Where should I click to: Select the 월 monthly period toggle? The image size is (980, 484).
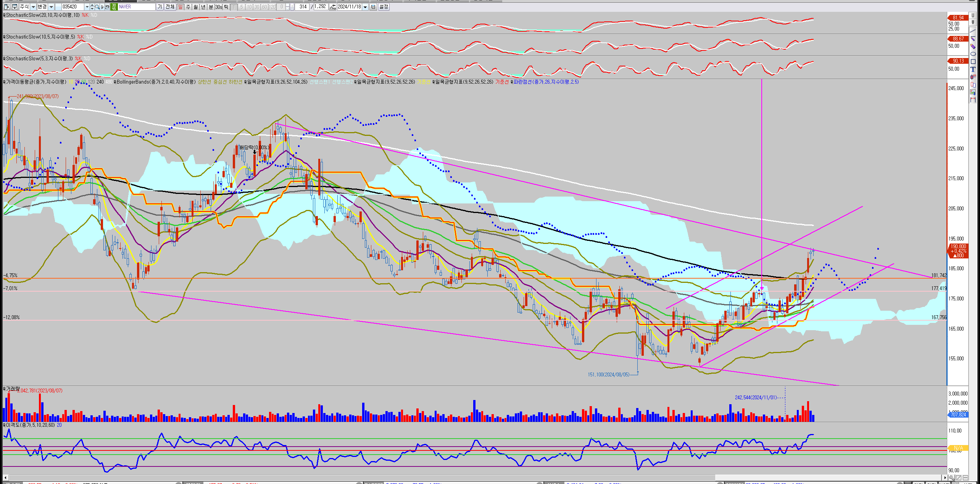[x=195, y=7]
